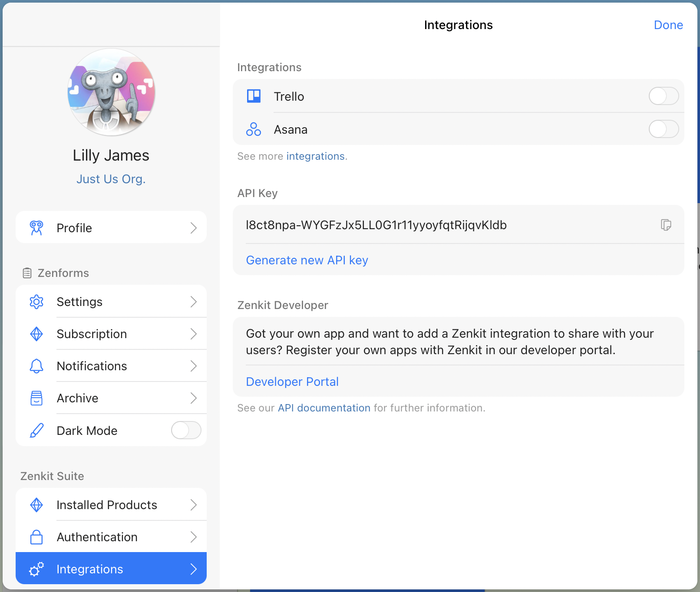Click the Asana integration icon
Image resolution: width=700 pixels, height=592 pixels.
pos(254,129)
